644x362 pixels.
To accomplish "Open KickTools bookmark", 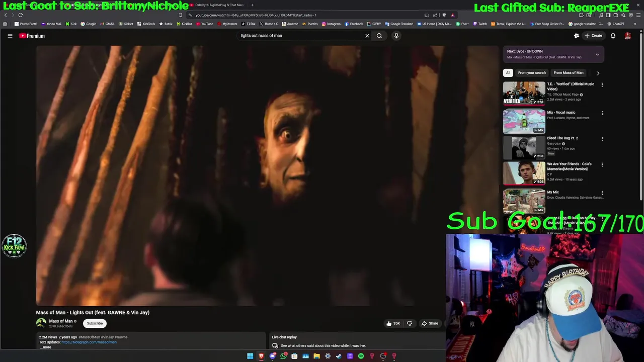I will click(146, 24).
